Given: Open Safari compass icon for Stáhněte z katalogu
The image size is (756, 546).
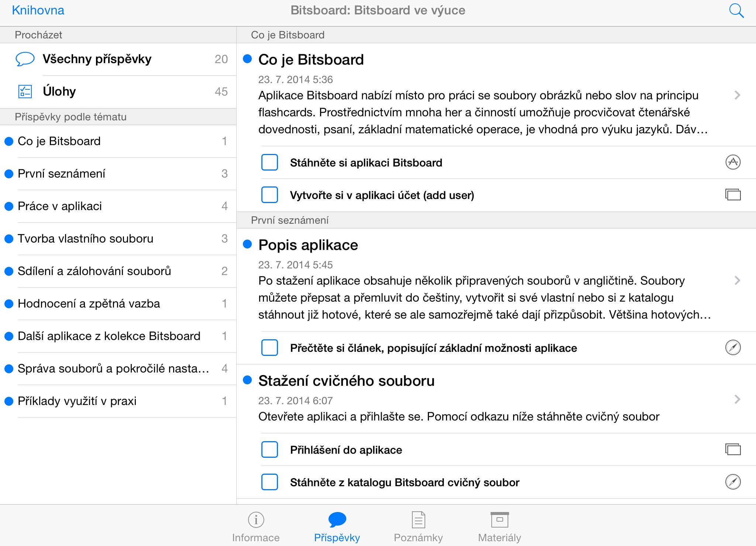Looking at the screenshot, I should 733,482.
